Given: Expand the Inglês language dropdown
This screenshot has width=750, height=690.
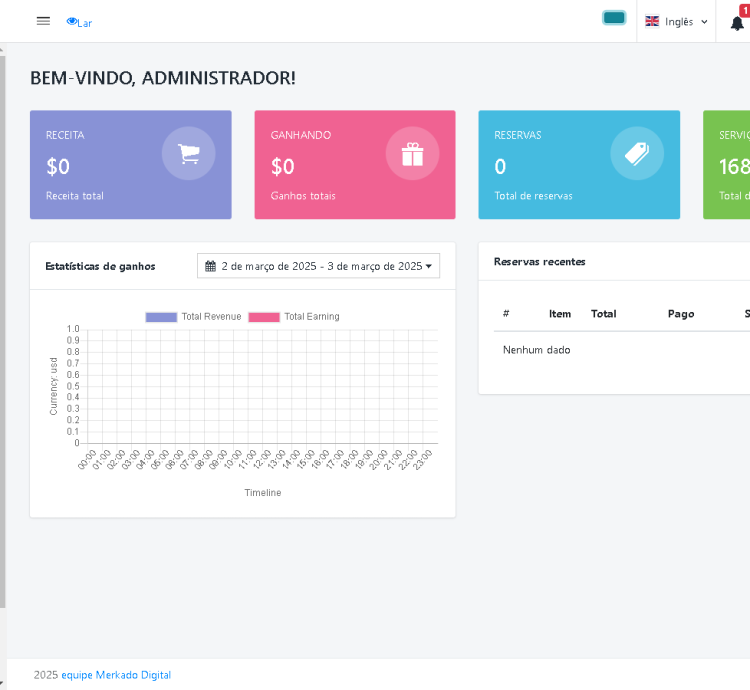Looking at the screenshot, I should pos(678,22).
